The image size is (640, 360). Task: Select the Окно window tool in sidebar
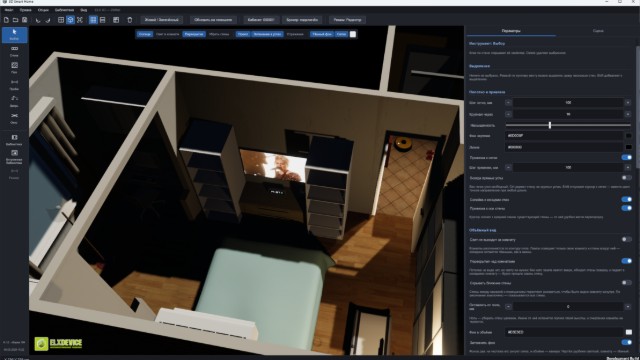pos(14,118)
